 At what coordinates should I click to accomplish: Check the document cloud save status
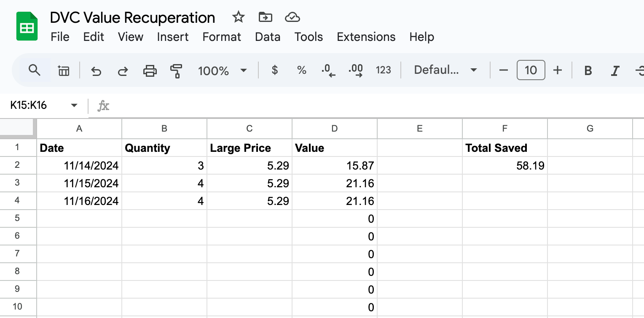292,17
